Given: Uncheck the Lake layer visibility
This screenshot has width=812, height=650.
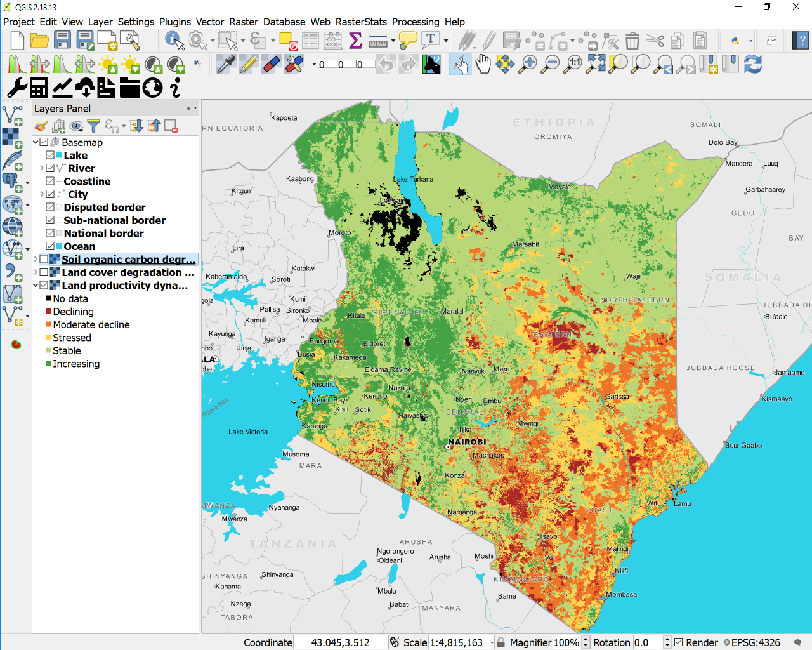Looking at the screenshot, I should click(50, 156).
